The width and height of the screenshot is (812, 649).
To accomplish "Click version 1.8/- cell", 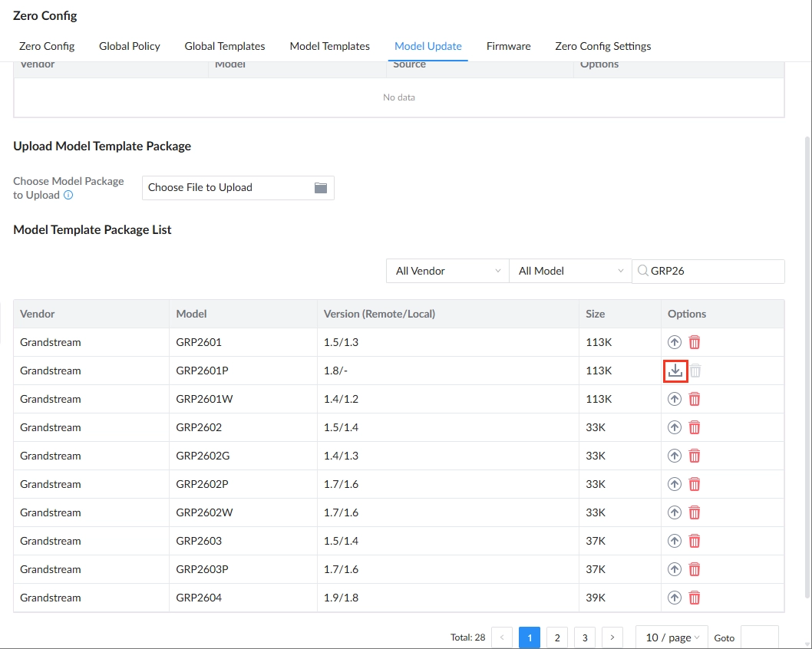I will click(x=448, y=371).
